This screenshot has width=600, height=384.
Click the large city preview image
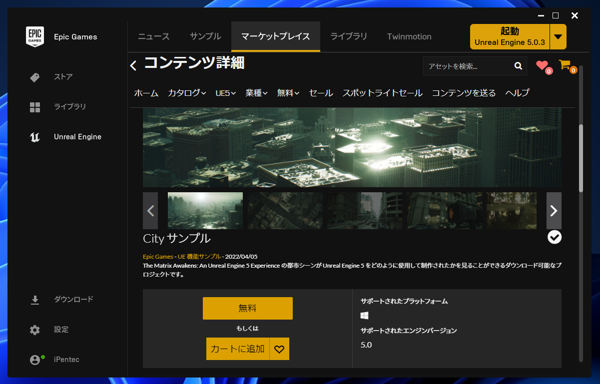click(x=352, y=148)
